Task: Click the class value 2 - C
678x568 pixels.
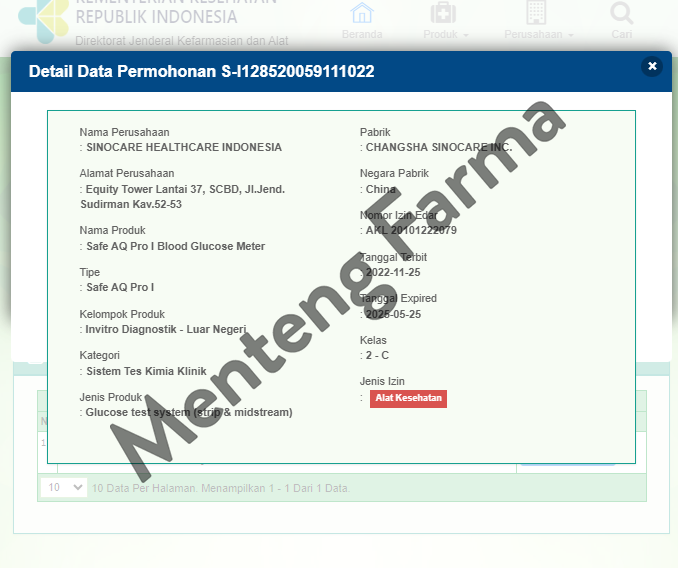Action: click(377, 355)
